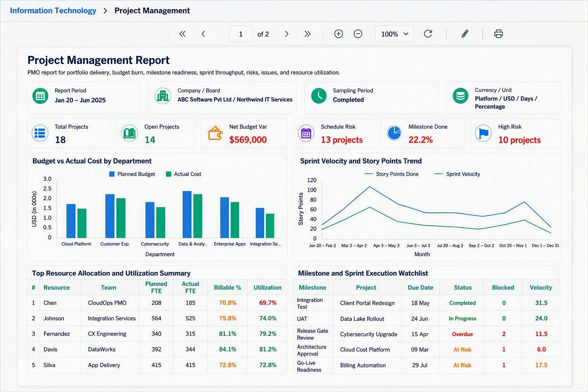Go to the first report page
588x392 pixels.
pyautogui.click(x=182, y=34)
